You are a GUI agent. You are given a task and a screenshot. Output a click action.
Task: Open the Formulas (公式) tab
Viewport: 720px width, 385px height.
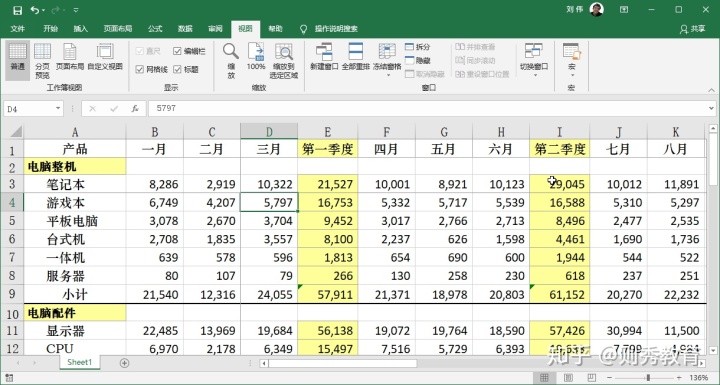tap(155, 28)
